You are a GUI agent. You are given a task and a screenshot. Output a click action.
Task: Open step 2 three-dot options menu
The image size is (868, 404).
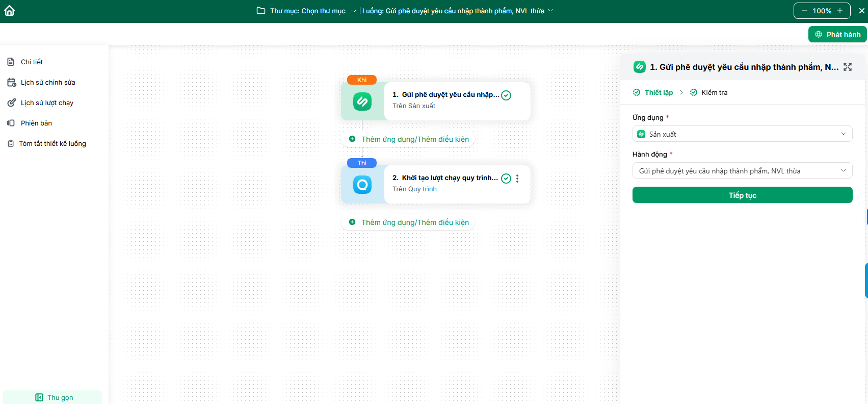click(517, 179)
